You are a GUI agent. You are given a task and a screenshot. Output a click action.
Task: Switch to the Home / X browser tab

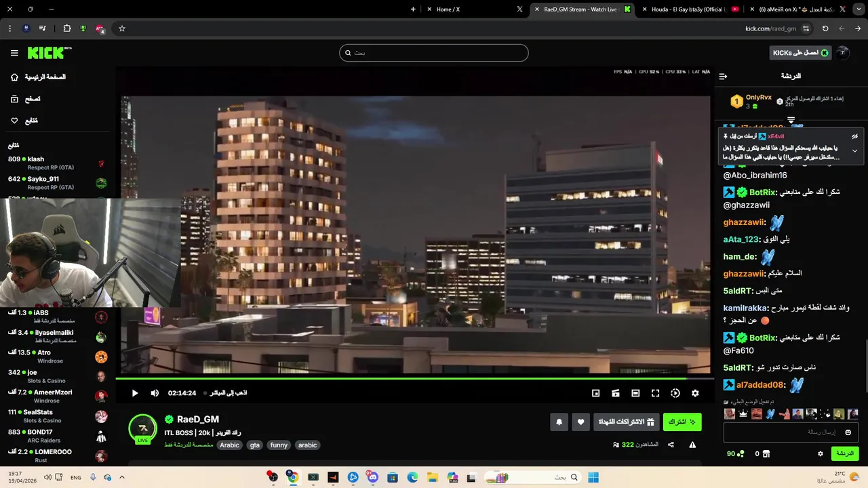475,9
